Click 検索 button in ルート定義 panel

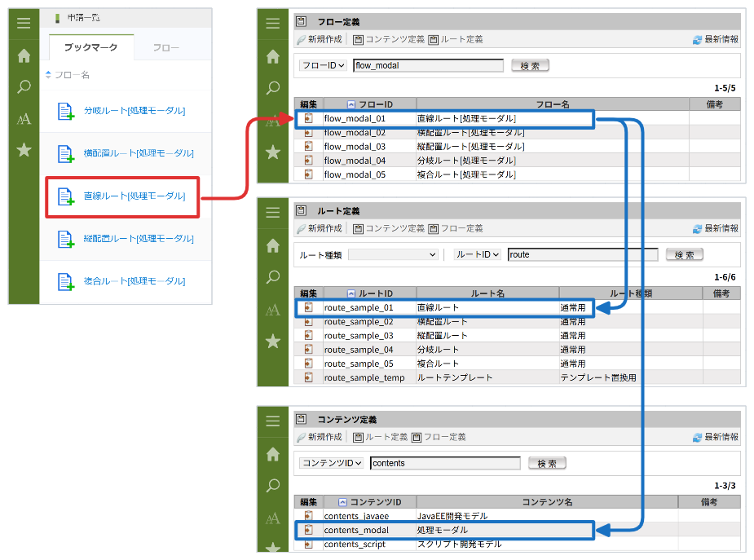tap(684, 254)
